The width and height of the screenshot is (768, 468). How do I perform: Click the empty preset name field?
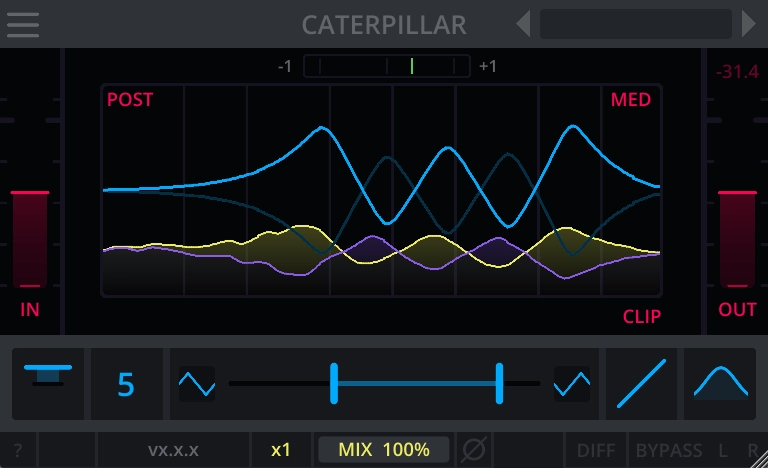pos(636,24)
